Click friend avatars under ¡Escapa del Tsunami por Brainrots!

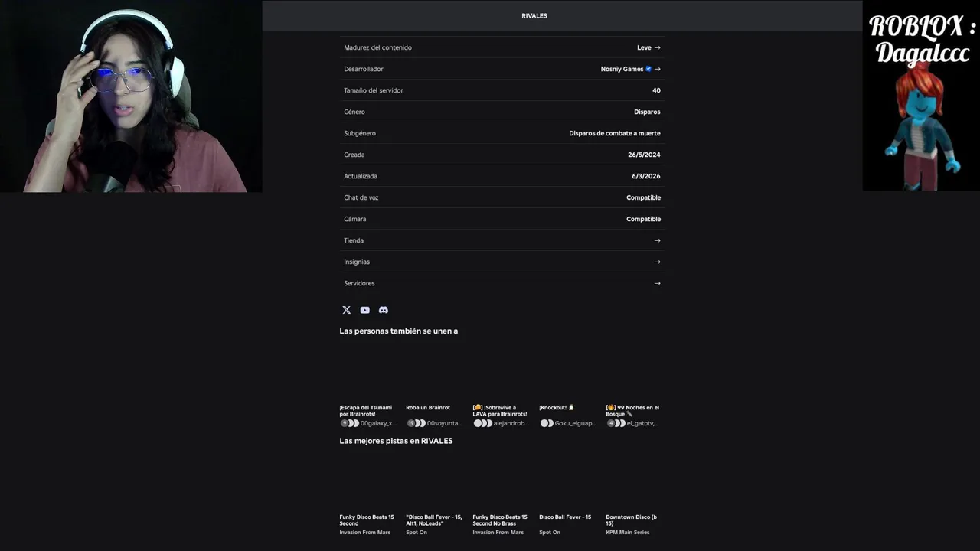click(350, 423)
